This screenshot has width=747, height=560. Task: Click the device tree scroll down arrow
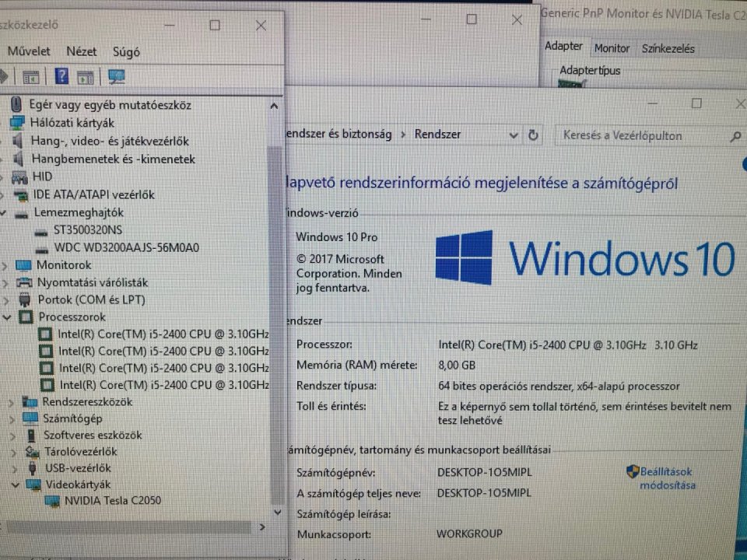point(277,513)
